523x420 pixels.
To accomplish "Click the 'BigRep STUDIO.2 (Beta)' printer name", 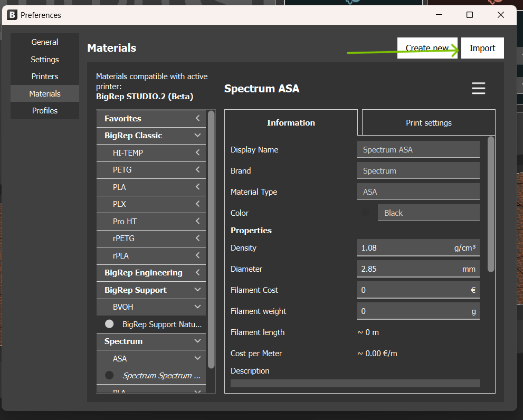I will click(x=145, y=97).
